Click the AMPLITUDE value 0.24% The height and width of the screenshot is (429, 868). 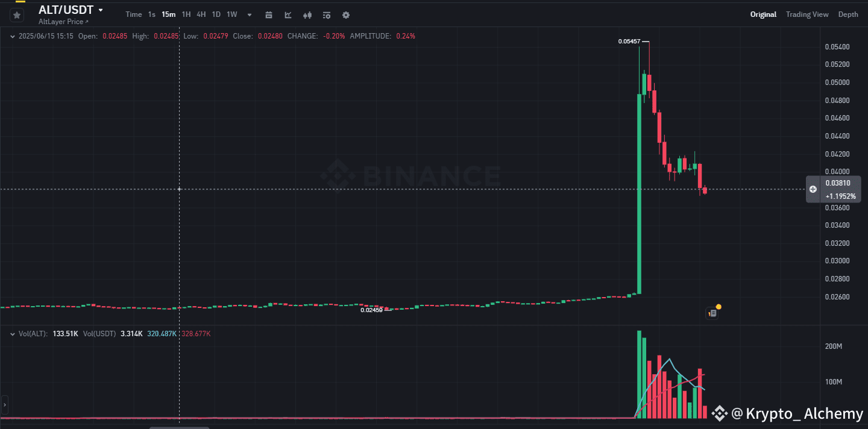coord(405,36)
